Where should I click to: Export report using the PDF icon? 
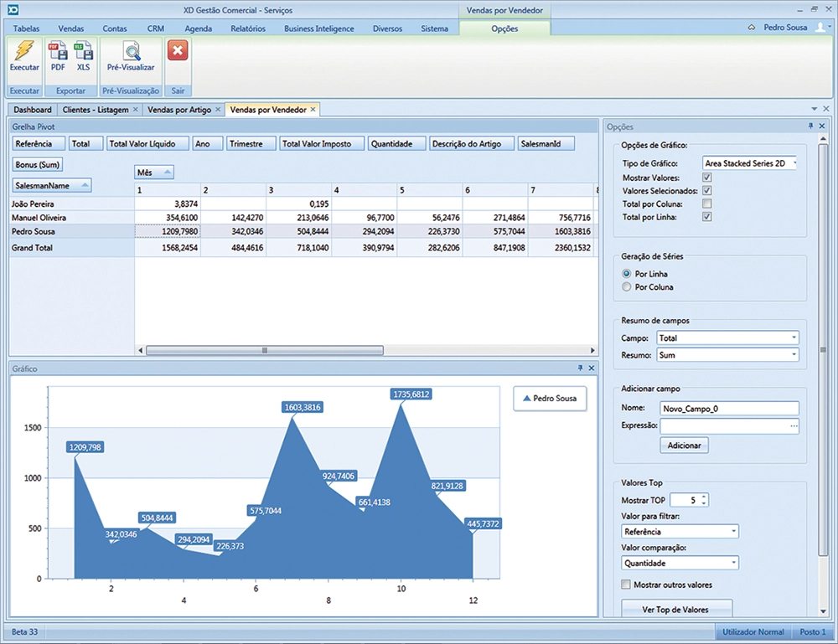pos(58,54)
